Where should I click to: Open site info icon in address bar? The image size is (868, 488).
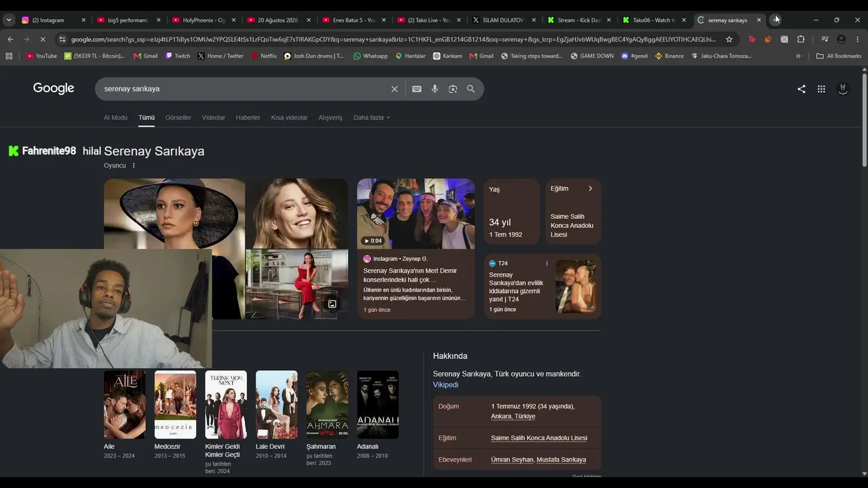pos(62,39)
